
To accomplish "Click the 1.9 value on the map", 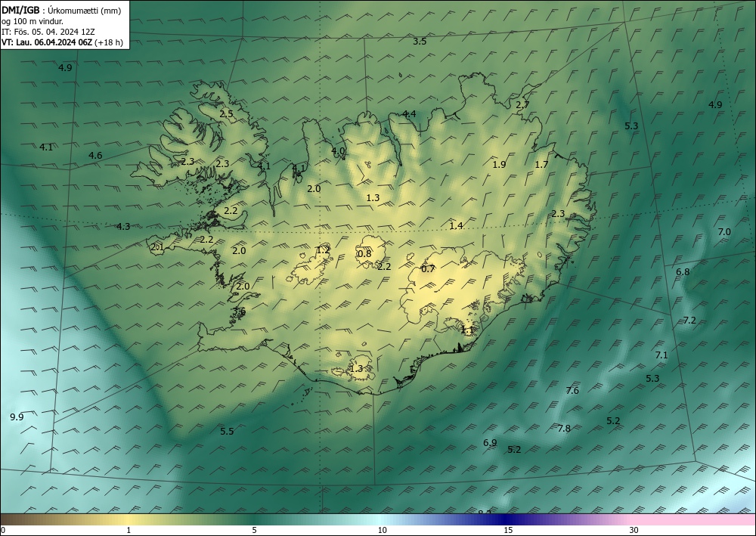I will 499,164.
